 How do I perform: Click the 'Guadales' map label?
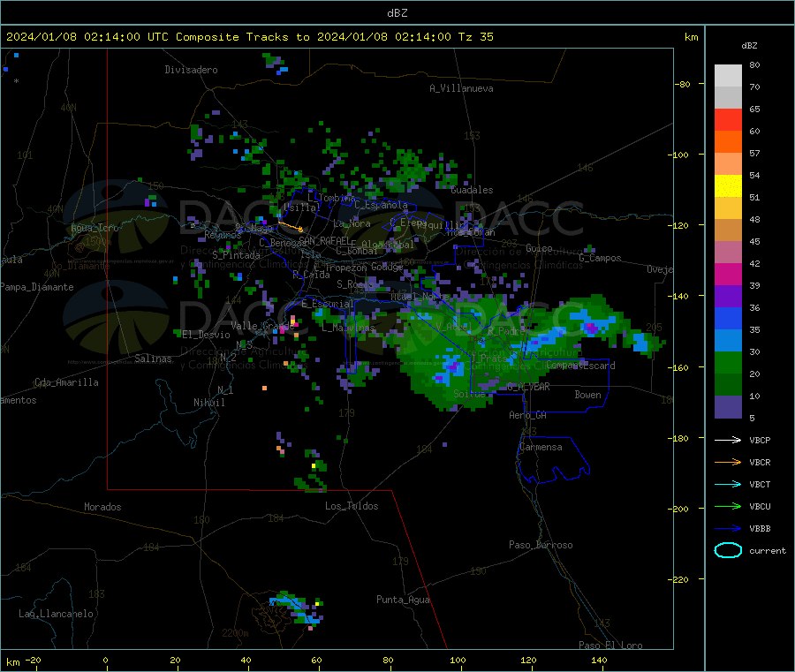click(x=472, y=190)
